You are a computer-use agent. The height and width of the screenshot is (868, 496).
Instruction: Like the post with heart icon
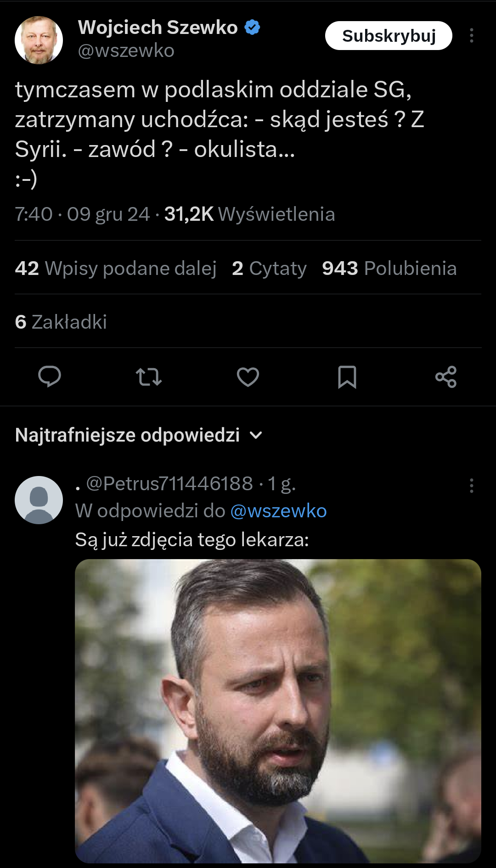click(248, 377)
